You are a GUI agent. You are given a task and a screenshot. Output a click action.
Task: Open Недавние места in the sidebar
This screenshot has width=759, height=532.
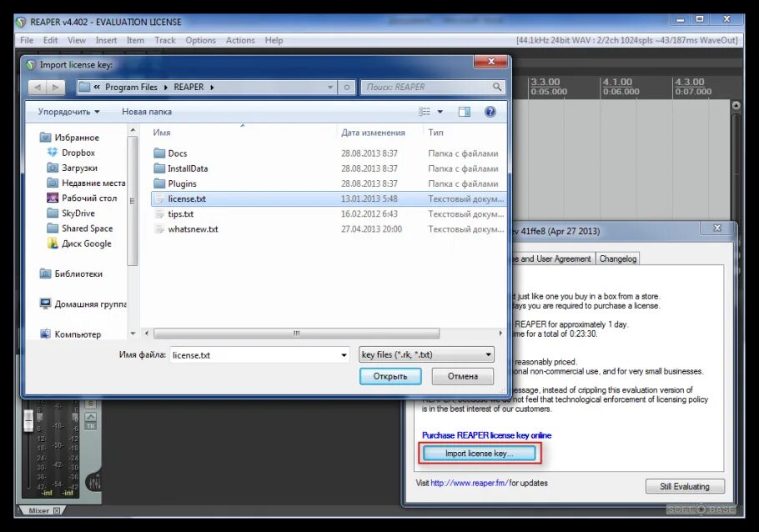pos(93,183)
